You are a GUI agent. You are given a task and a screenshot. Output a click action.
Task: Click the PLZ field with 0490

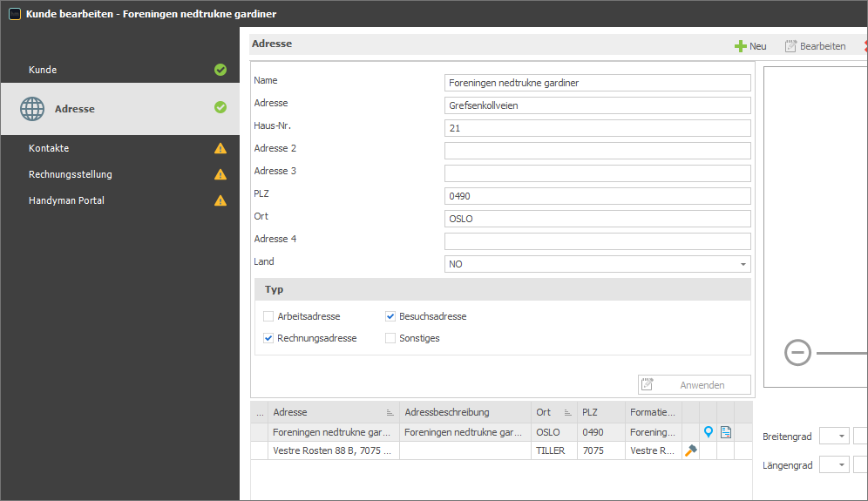597,196
